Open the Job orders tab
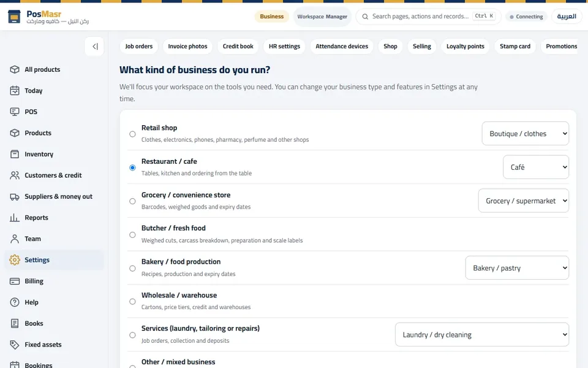The image size is (588, 368). [x=139, y=46]
